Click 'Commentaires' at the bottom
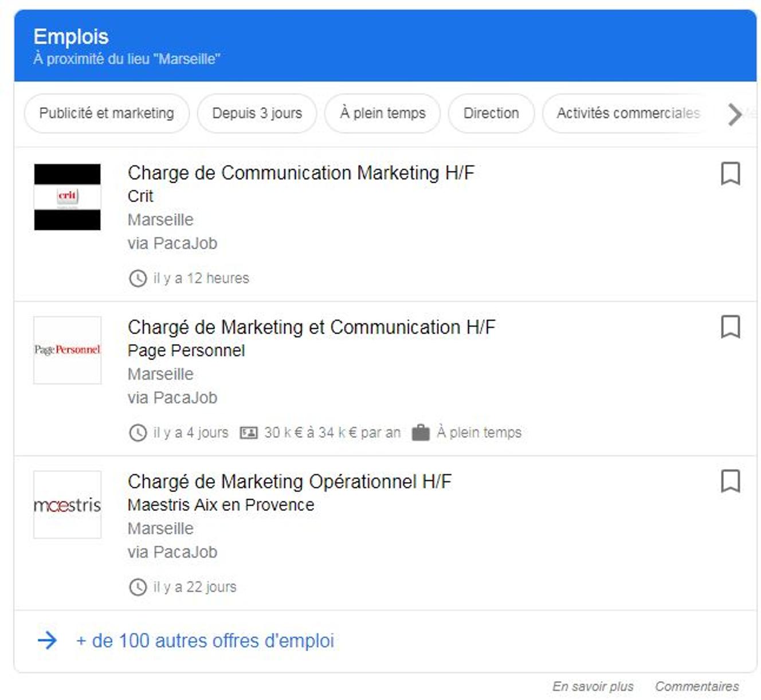 [697, 686]
